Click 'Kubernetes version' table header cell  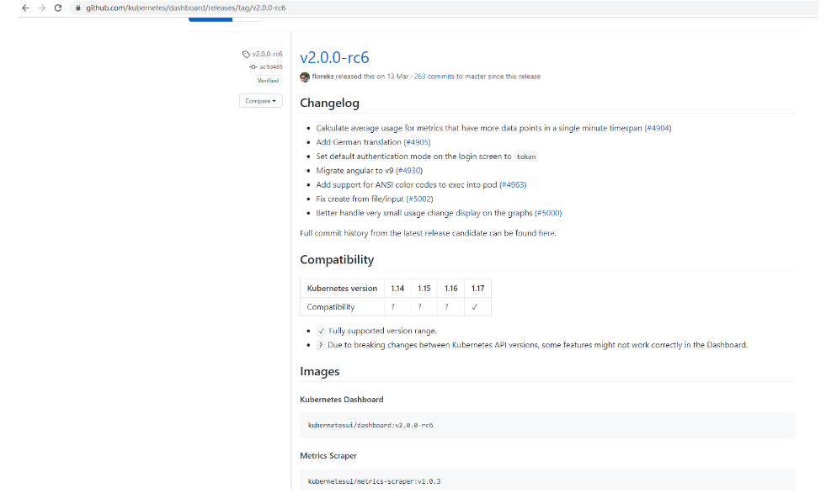(343, 289)
